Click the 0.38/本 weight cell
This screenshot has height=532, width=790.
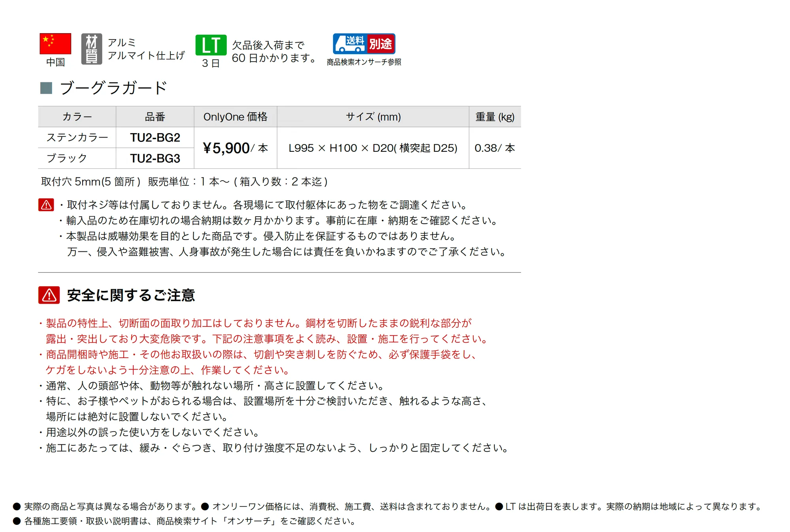pos(495,148)
